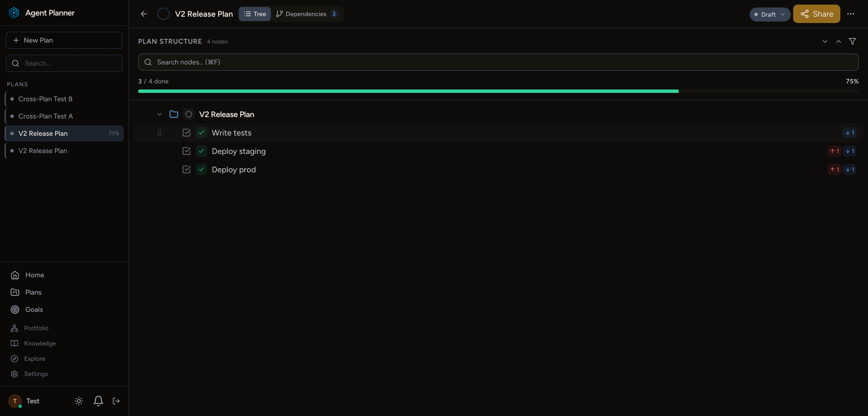Click the Search nodes input field
The image size is (868, 416).
(498, 62)
